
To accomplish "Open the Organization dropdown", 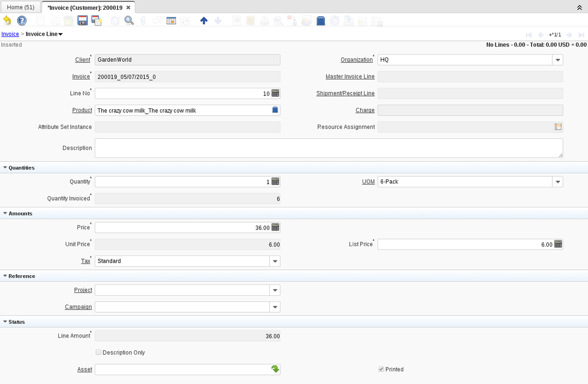I will tap(558, 60).
